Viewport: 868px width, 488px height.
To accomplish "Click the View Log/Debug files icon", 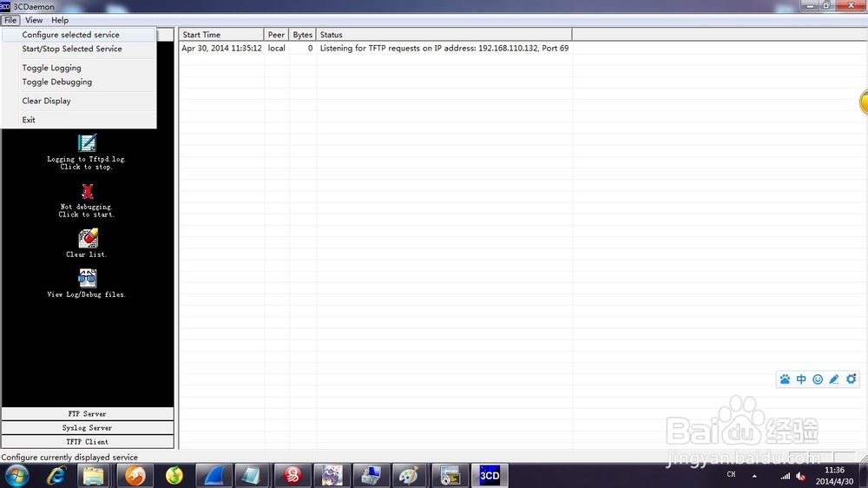I will 87,279.
